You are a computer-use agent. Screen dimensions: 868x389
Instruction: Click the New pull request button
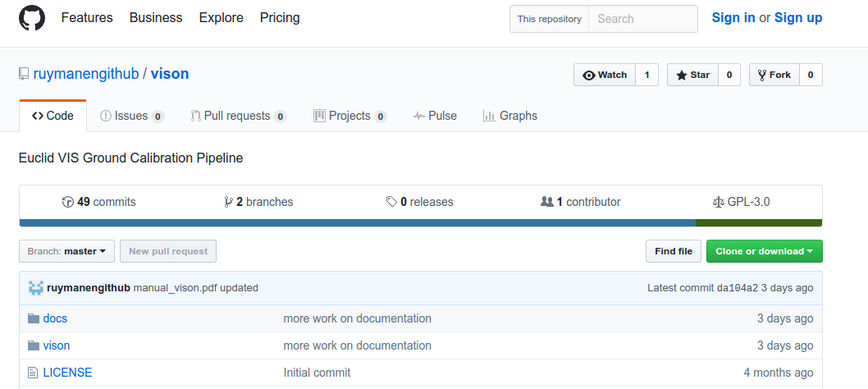pyautogui.click(x=168, y=251)
